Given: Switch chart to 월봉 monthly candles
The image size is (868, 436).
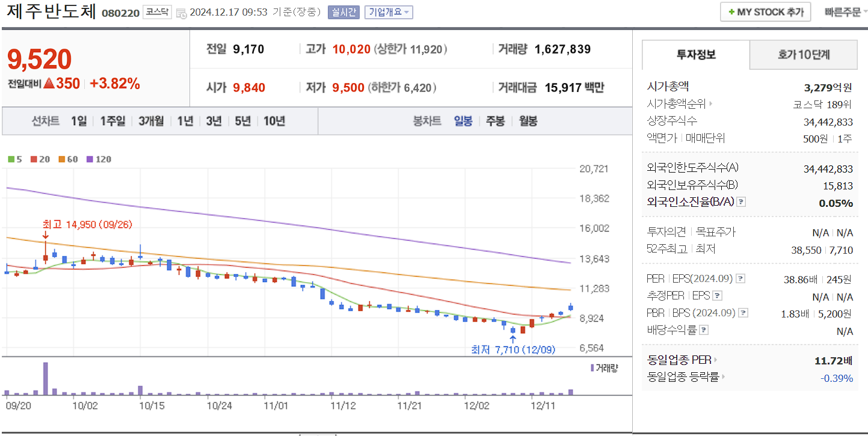Looking at the screenshot, I should 528,121.
